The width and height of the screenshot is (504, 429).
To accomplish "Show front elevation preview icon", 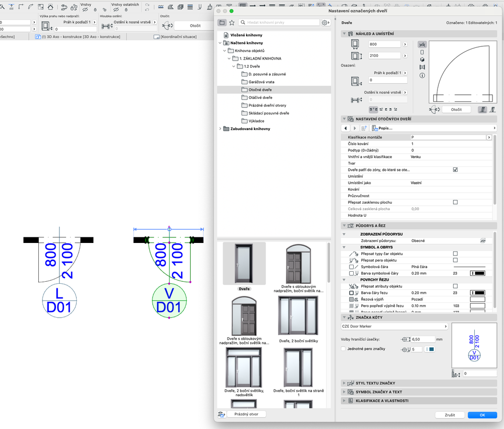I will tap(422, 52).
